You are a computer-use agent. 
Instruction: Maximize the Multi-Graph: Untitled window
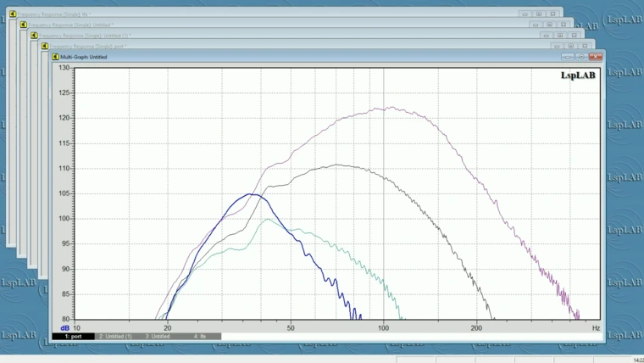pyautogui.click(x=582, y=57)
